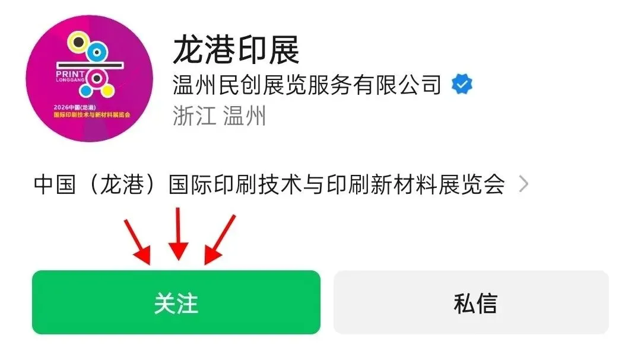641x364 pixels.
Task: Click the middle red downward arrow
Action: (178, 234)
